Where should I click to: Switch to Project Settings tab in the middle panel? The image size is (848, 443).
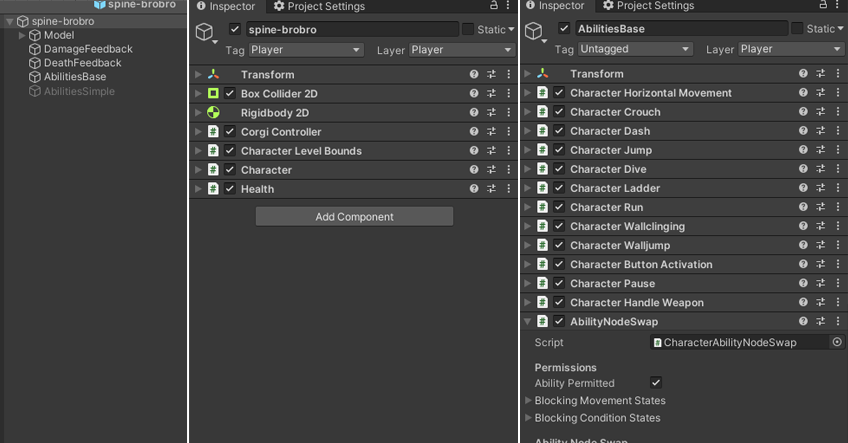click(x=319, y=6)
